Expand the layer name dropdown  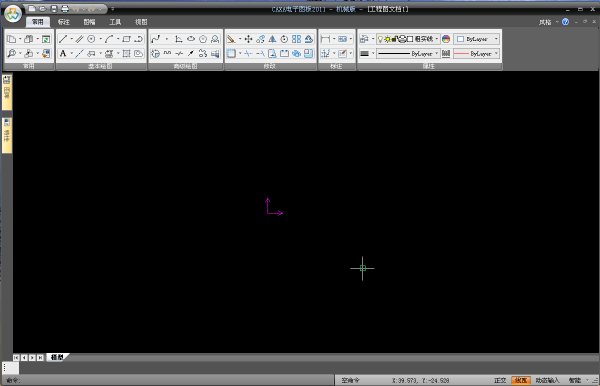tap(437, 39)
